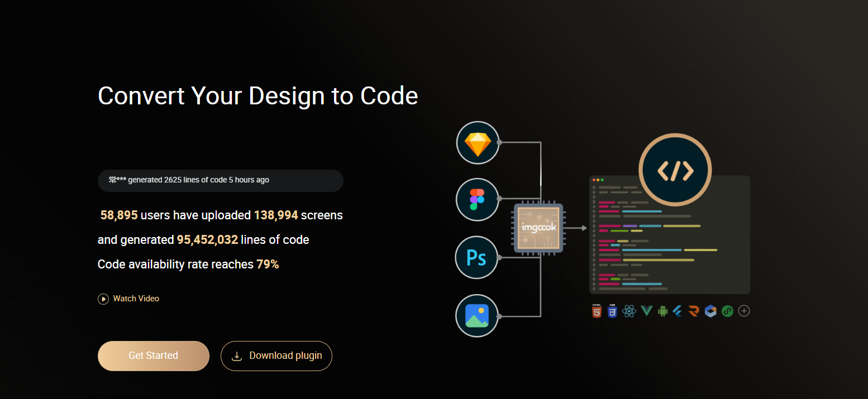The height and width of the screenshot is (399, 868).
Task: Open the code brackets circle icon
Action: (x=675, y=170)
